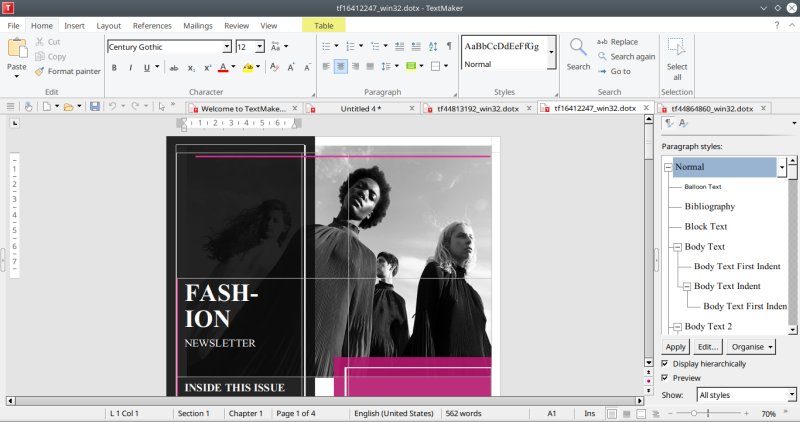800x422 pixels.
Task: Open the Insert ribbon tab
Action: [75, 25]
